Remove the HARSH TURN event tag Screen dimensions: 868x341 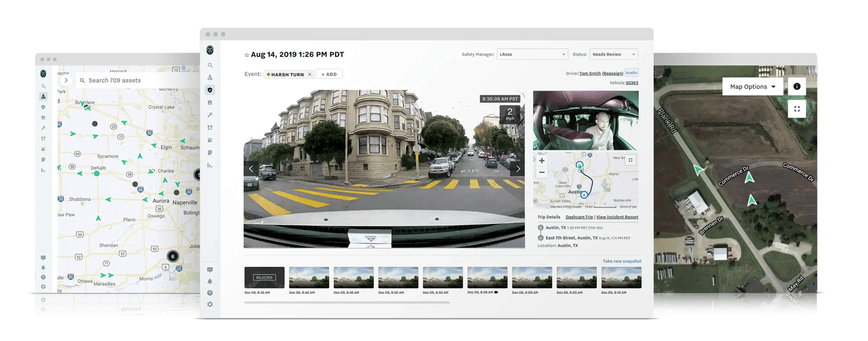tap(310, 75)
